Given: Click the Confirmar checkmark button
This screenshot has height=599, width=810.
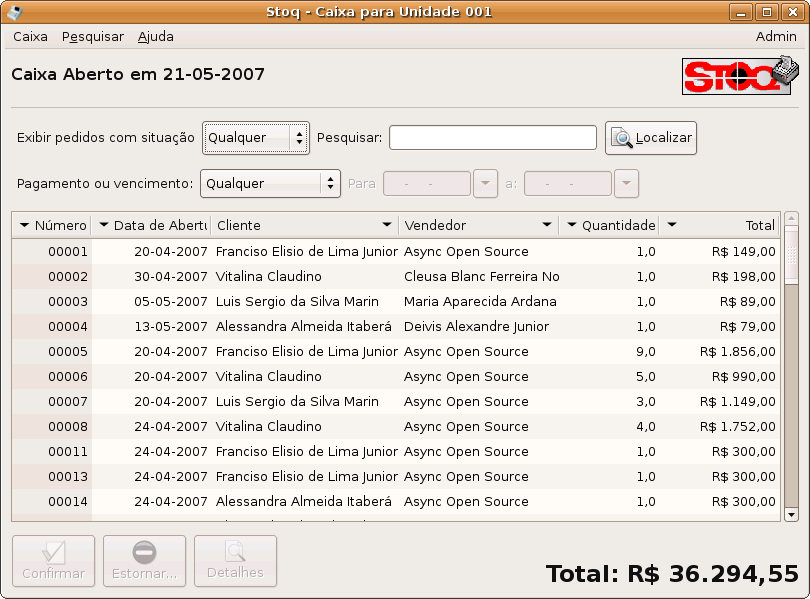Looking at the screenshot, I should click(x=53, y=561).
